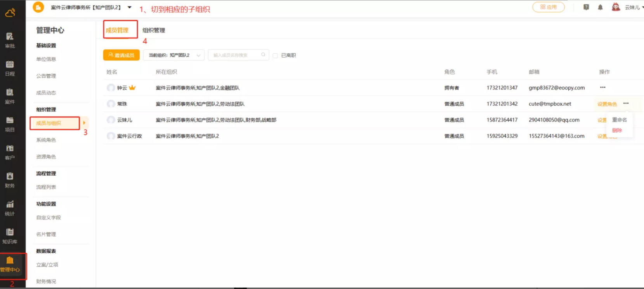
Task: Click the member name search field
Action: pyautogui.click(x=236, y=55)
